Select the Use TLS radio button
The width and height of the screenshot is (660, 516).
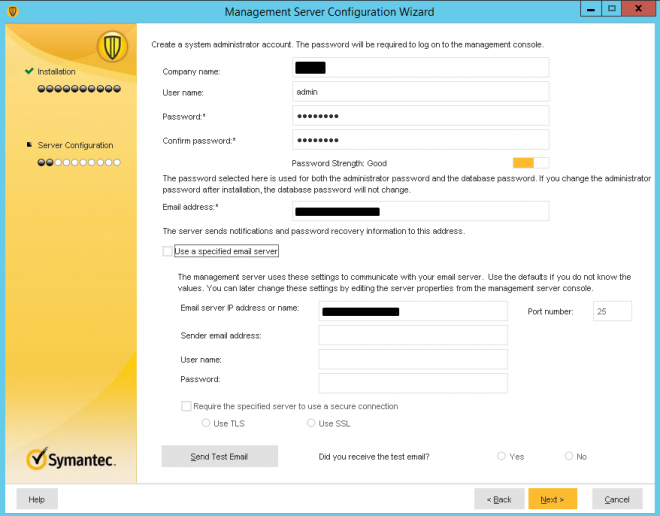[x=206, y=423]
